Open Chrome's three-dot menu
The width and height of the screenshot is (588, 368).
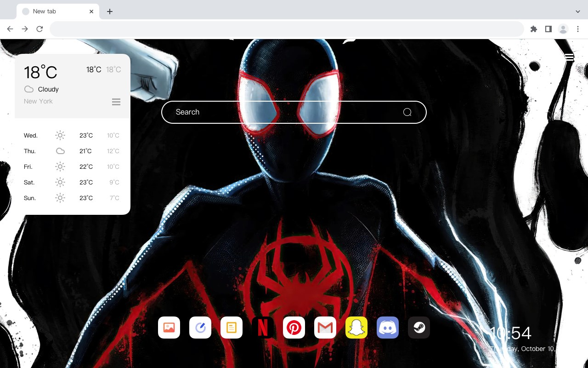pyautogui.click(x=578, y=29)
